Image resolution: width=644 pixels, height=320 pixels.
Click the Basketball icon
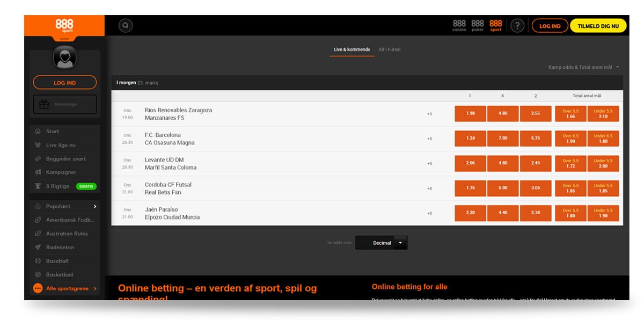[38, 274]
